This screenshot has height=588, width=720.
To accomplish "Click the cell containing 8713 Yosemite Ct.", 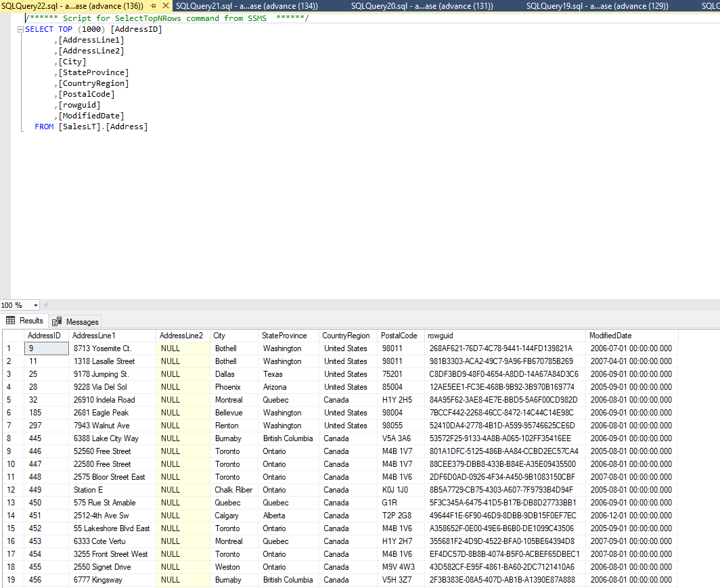I will click(112, 348).
